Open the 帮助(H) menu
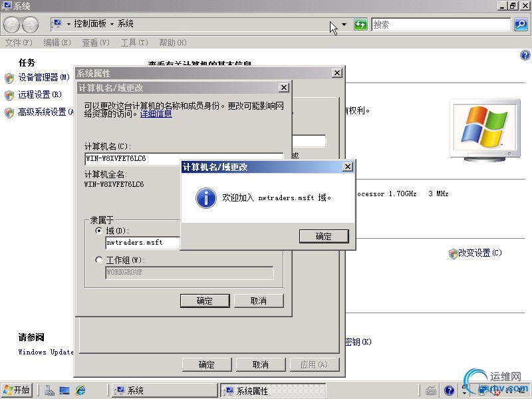This screenshot has width=532, height=399. click(173, 43)
